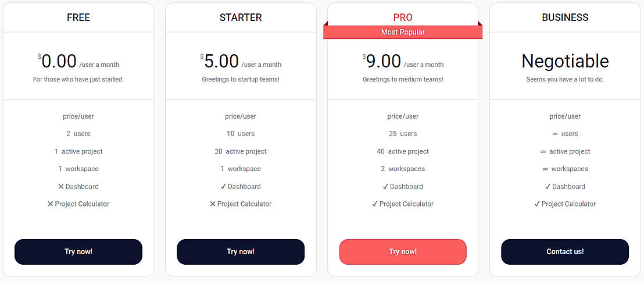Screen dimensions: 644x281
Task: Click the checkmark beside Project Calculator in Business plan
Action: [537, 204]
